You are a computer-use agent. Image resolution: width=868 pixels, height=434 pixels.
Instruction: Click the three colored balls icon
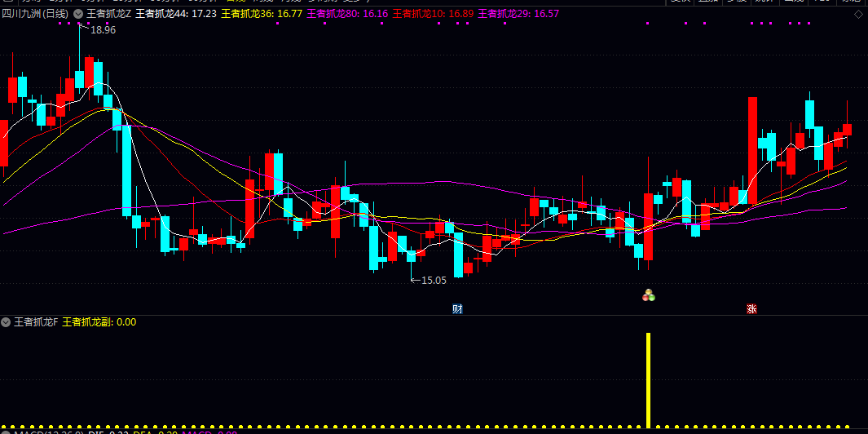[x=648, y=295]
